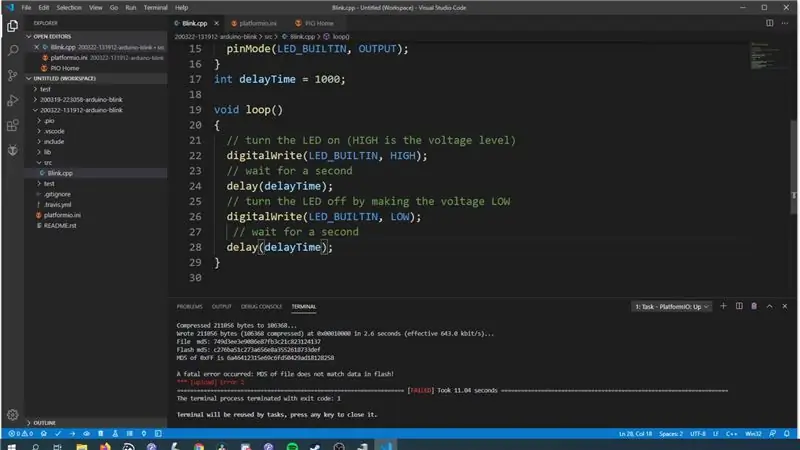Open the editor More Actions menu
Screen dimensions: 800x450
(785, 23)
